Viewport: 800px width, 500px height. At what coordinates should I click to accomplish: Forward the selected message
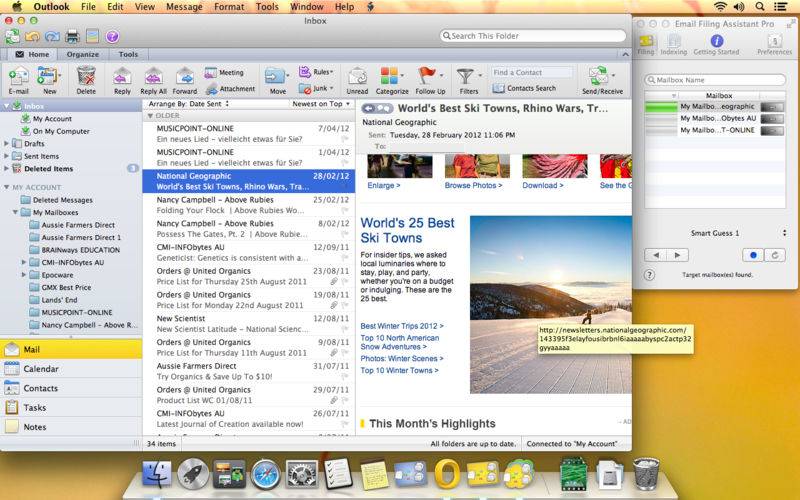click(x=185, y=81)
